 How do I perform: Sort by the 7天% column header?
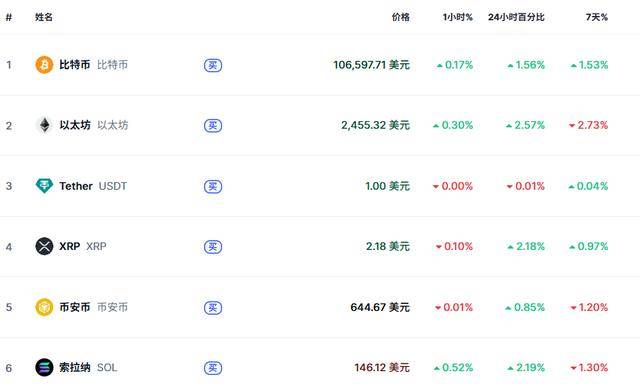597,17
